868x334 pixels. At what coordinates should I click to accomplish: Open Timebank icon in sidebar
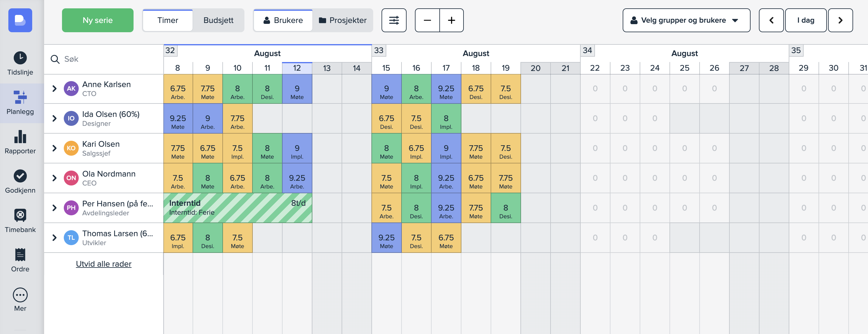(20, 215)
